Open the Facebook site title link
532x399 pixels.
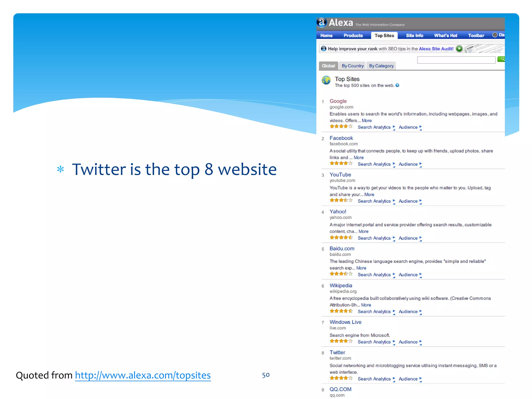point(341,138)
